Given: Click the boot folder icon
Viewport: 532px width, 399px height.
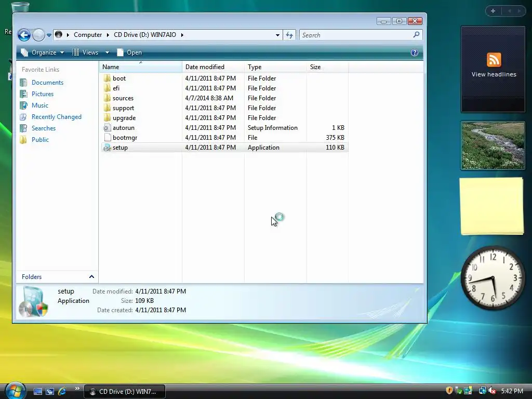Looking at the screenshot, I should coord(107,78).
